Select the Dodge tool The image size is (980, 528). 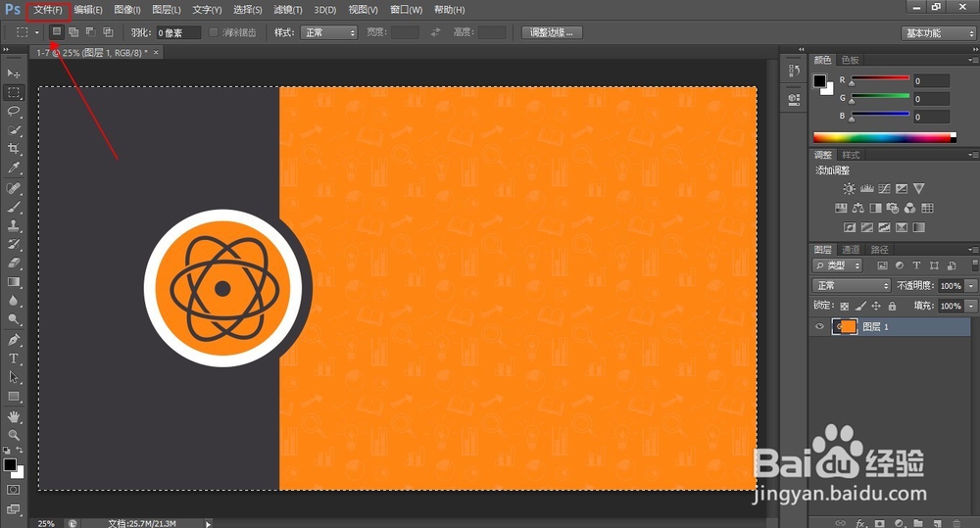click(x=13, y=319)
